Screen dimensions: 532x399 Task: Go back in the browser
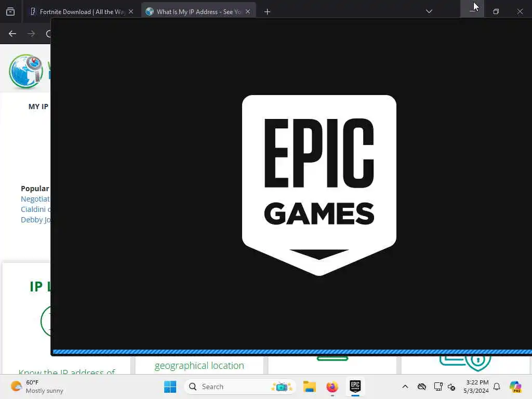[x=12, y=34]
